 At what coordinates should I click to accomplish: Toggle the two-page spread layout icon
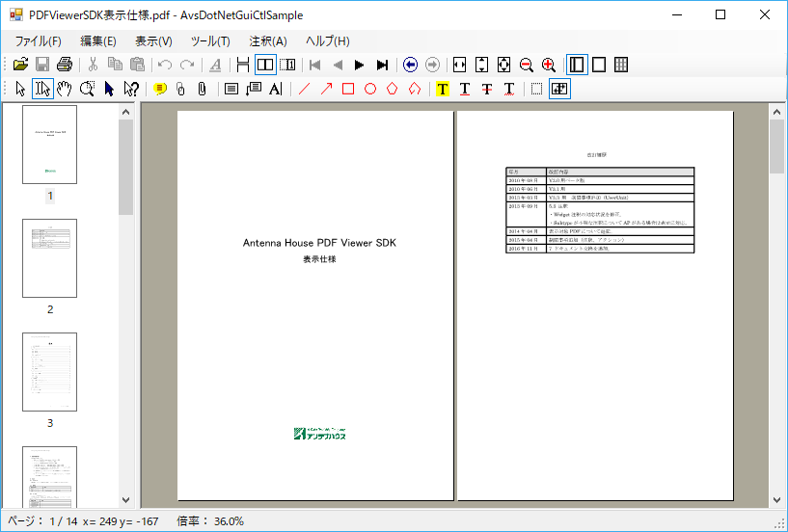[265, 65]
